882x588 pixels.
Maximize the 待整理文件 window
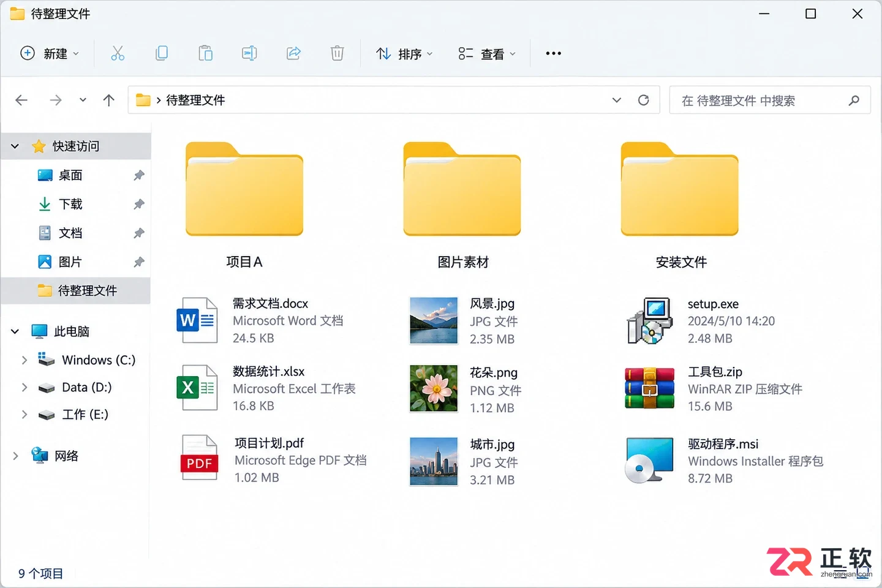pyautogui.click(x=810, y=13)
